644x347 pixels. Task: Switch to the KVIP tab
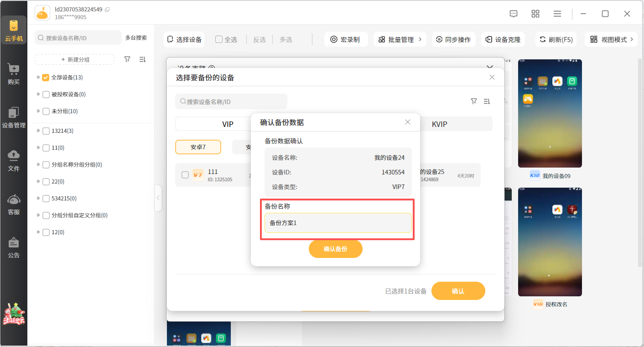[439, 124]
